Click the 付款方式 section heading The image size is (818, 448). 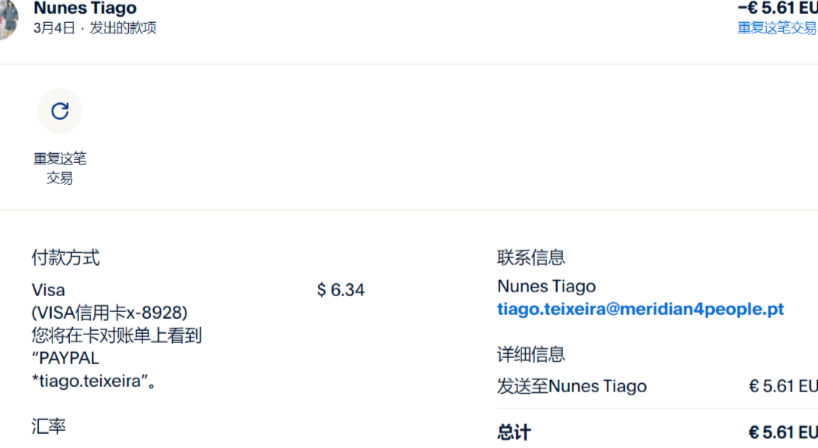point(66,258)
